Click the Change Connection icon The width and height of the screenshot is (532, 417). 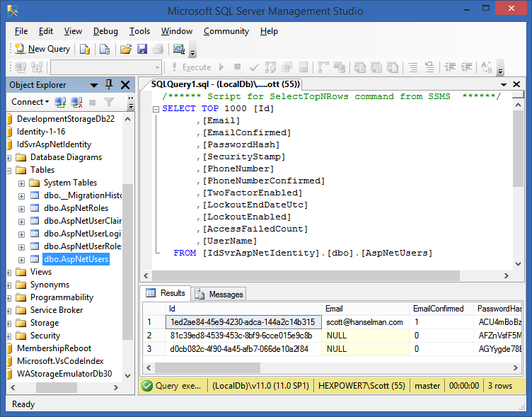coord(37,67)
